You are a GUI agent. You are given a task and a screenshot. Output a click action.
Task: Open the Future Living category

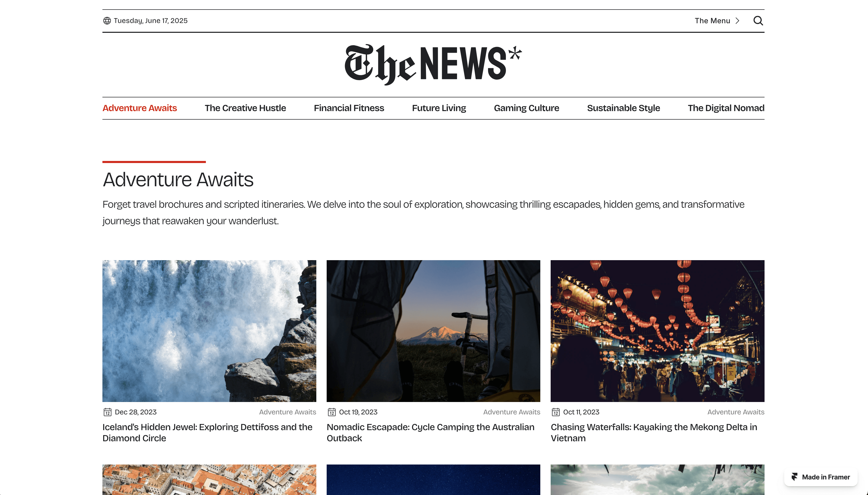click(439, 108)
